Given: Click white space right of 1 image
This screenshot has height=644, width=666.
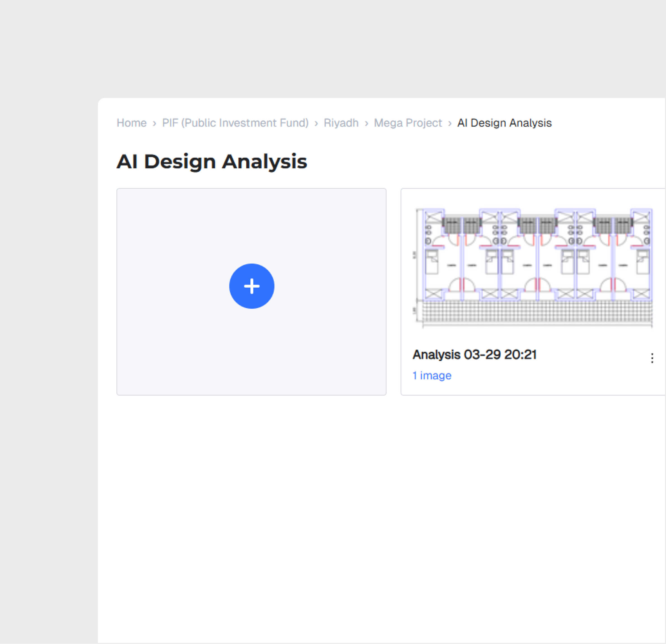Looking at the screenshot, I should (x=544, y=376).
